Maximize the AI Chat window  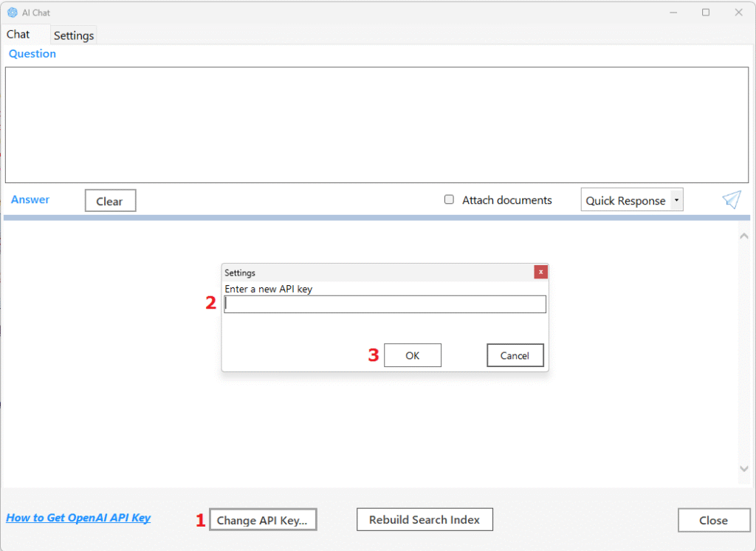706,13
